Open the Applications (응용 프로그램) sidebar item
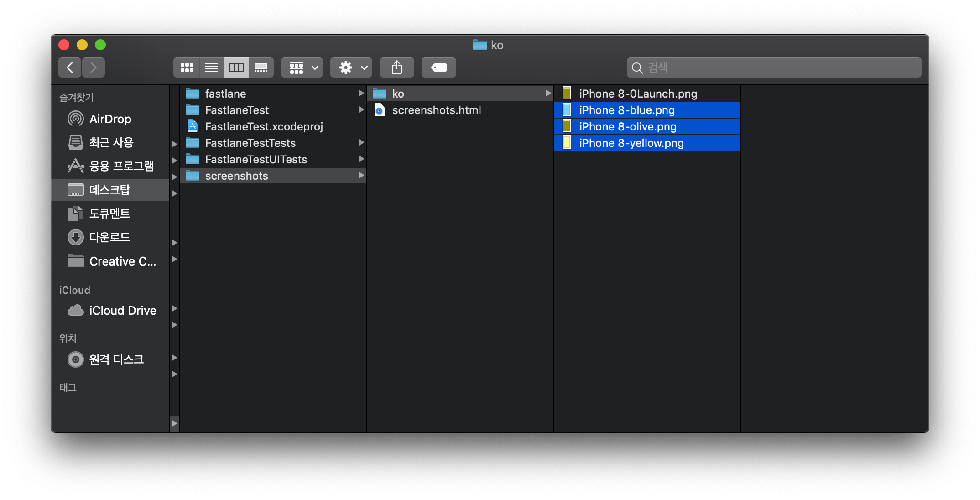 click(121, 166)
